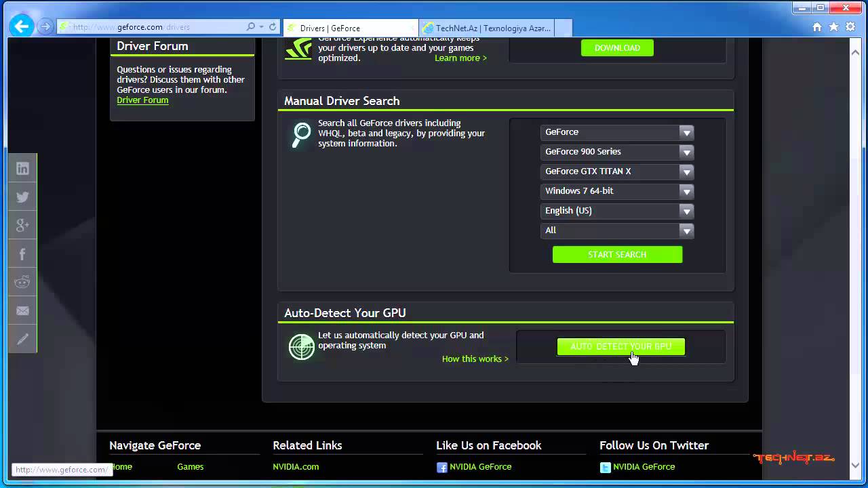868x488 pixels.
Task: Click the Navigate GeForce footer heading
Action: click(x=155, y=445)
